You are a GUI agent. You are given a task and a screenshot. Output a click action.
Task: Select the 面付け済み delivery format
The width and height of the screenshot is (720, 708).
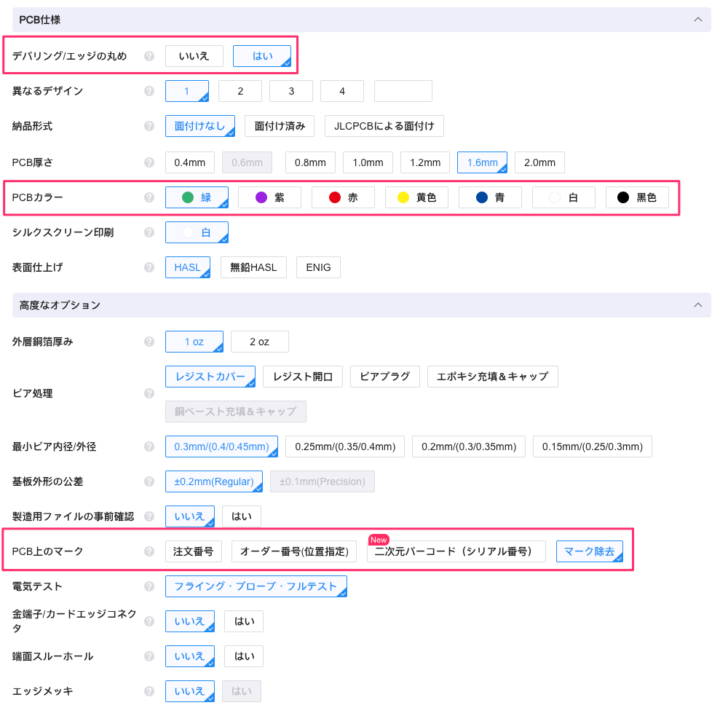pyautogui.click(x=280, y=127)
